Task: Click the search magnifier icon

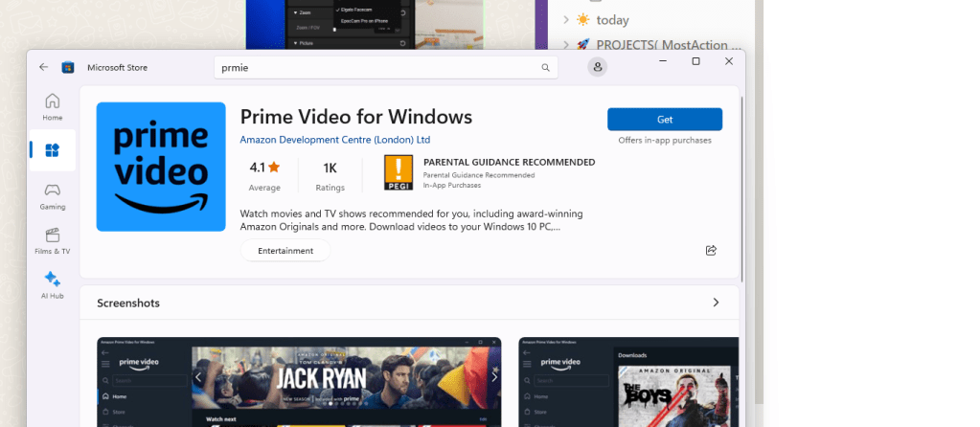Action: click(546, 67)
